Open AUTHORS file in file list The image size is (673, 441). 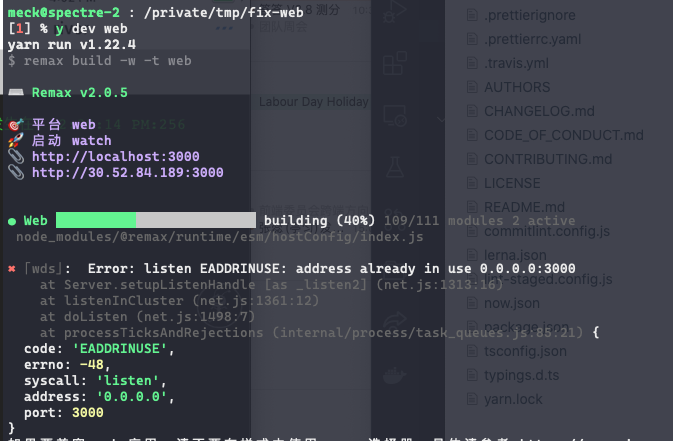coord(517,87)
